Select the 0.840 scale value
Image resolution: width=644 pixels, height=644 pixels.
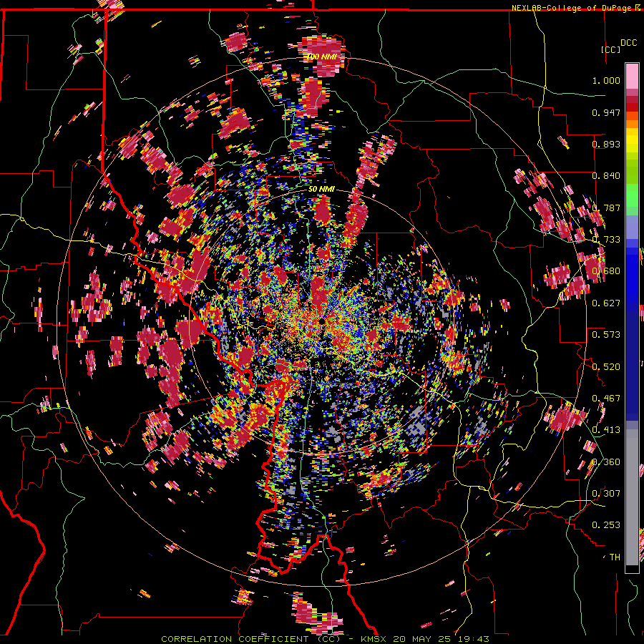coord(606,176)
